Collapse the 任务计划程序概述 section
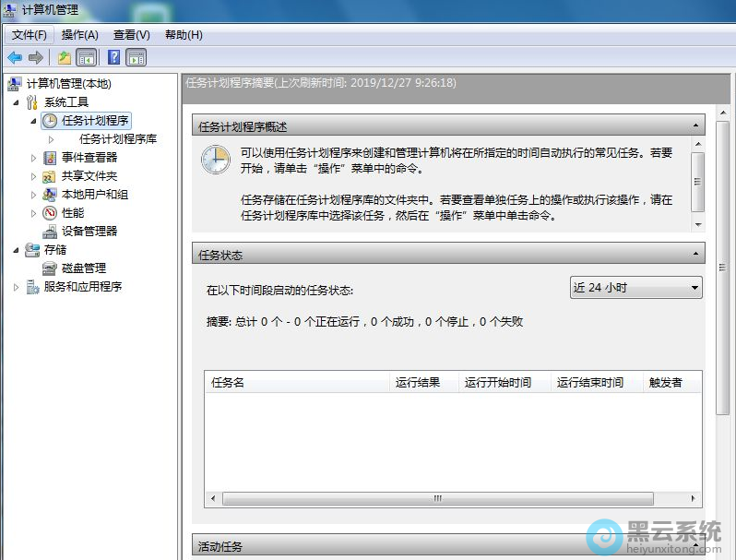 695,125
